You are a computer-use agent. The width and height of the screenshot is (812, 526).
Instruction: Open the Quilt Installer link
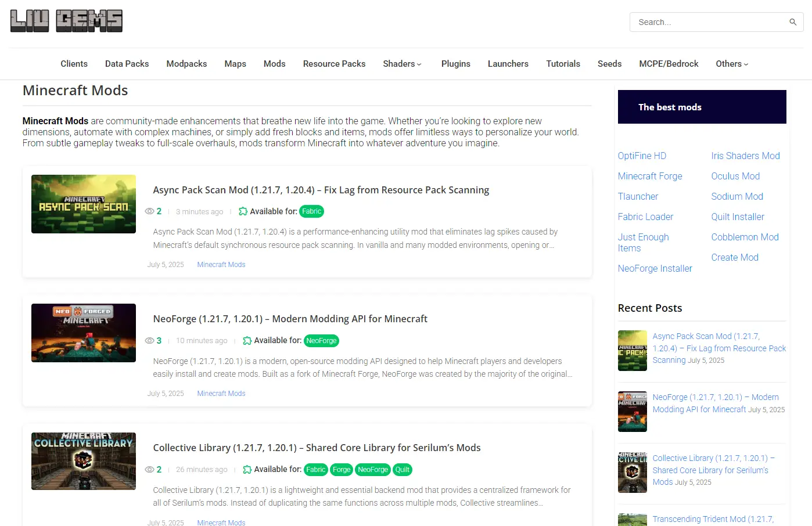[738, 217]
